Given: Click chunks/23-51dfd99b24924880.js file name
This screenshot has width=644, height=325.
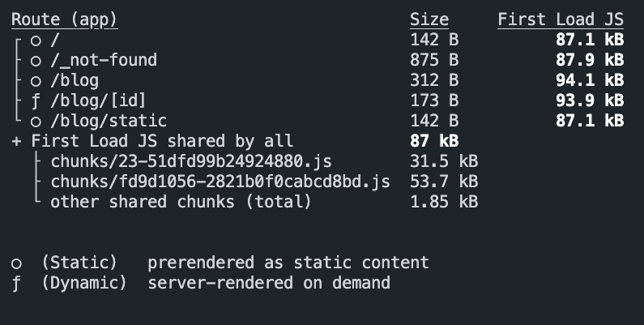Looking at the screenshot, I should [x=191, y=161].
